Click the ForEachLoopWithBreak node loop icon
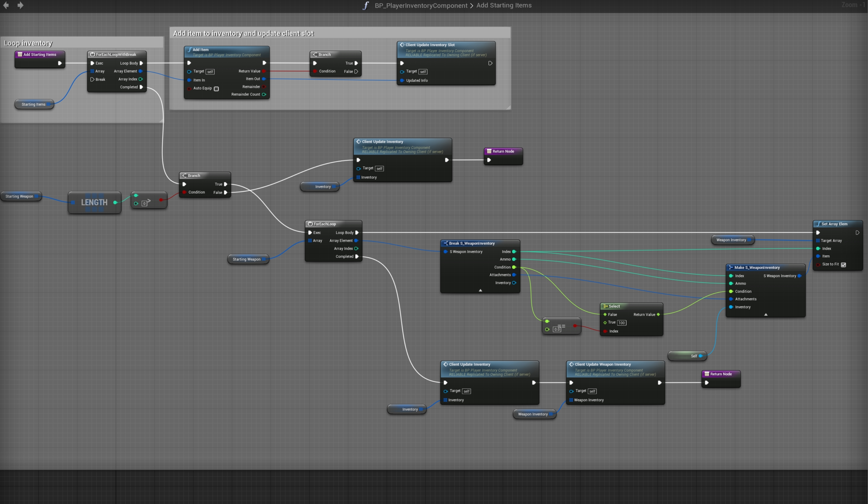This screenshot has height=504, width=868. [92, 54]
